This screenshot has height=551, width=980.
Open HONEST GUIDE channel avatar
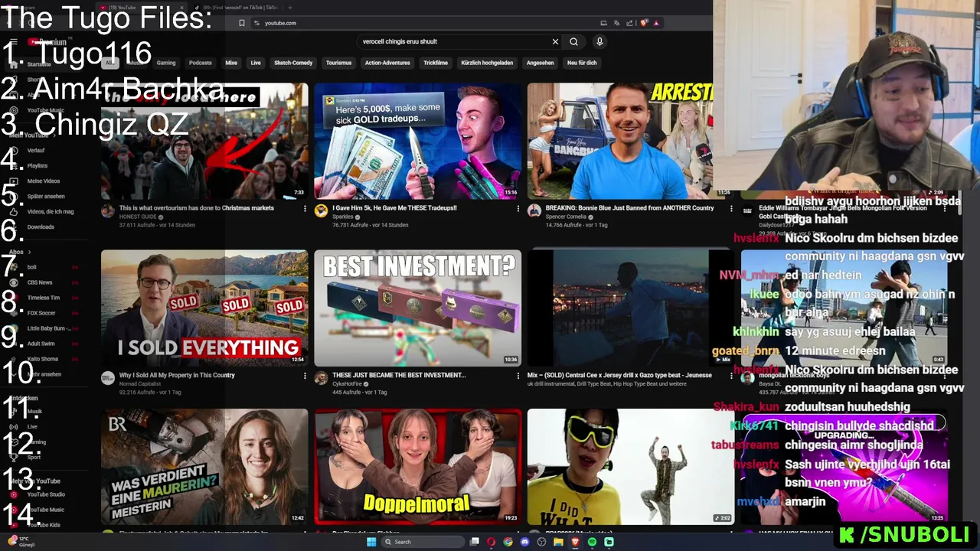click(108, 210)
